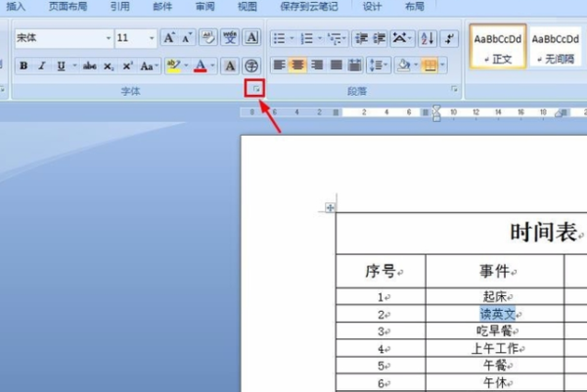
Task: Click the red font color button
Action: pyautogui.click(x=201, y=66)
